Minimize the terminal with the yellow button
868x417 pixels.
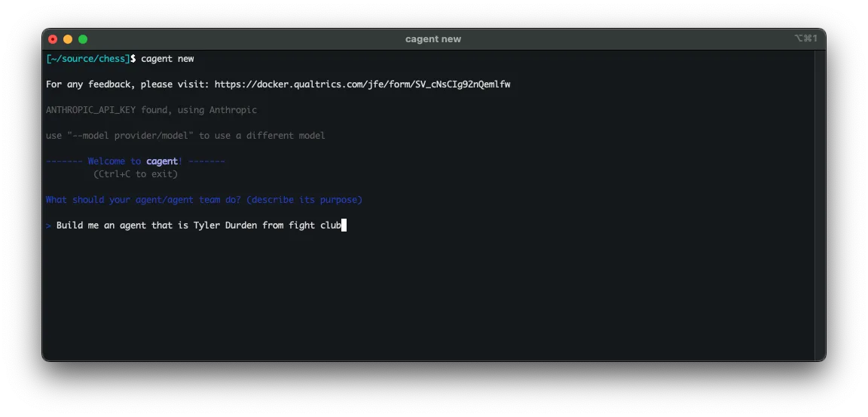pos(68,39)
